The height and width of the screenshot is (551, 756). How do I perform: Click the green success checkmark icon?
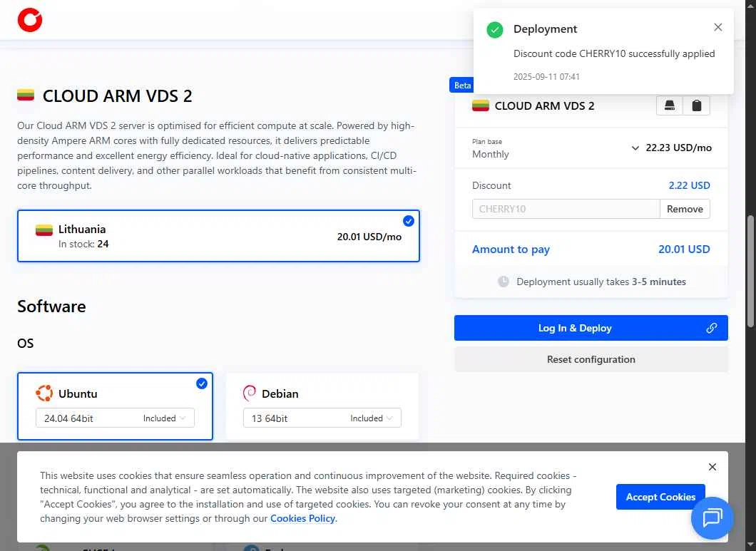[x=495, y=30]
